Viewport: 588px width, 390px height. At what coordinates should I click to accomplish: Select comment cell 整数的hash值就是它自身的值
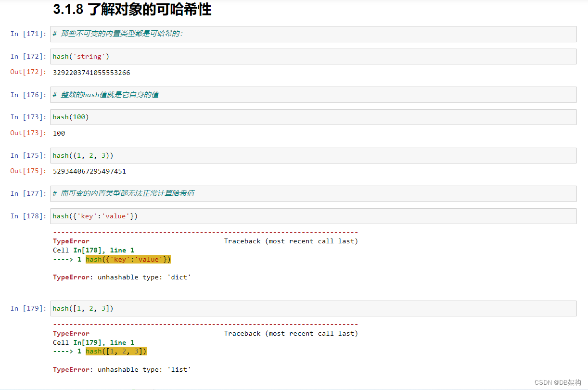[313, 95]
